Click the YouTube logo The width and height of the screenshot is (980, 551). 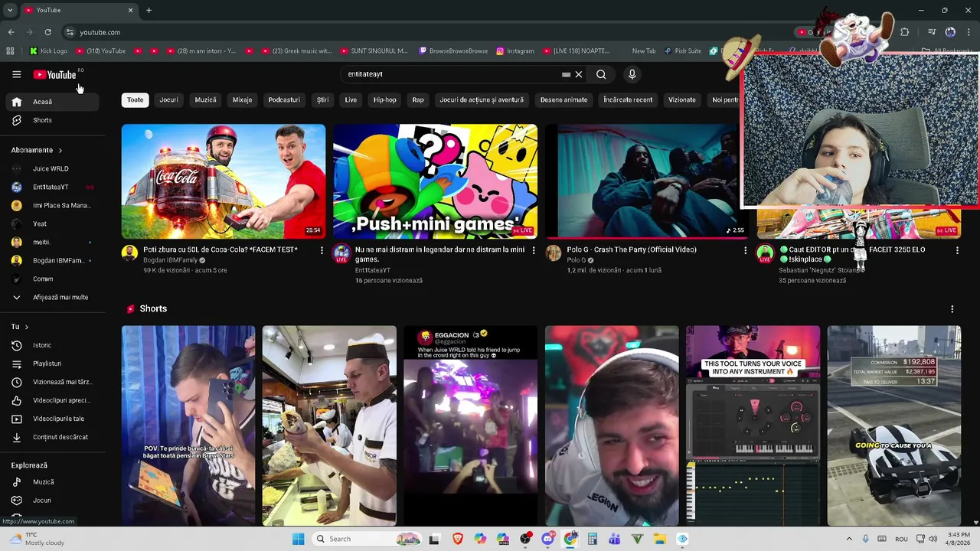click(54, 74)
